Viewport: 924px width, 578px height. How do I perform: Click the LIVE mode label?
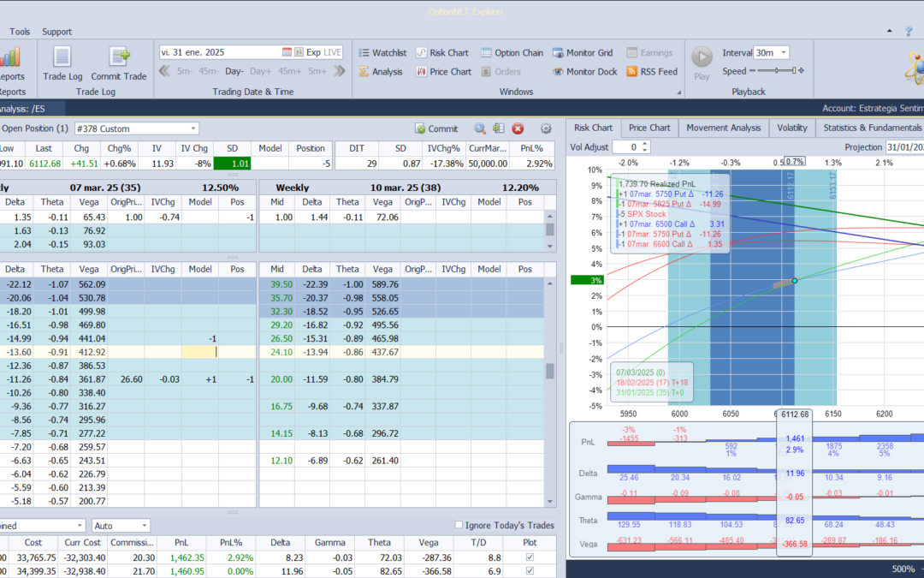pyautogui.click(x=332, y=52)
